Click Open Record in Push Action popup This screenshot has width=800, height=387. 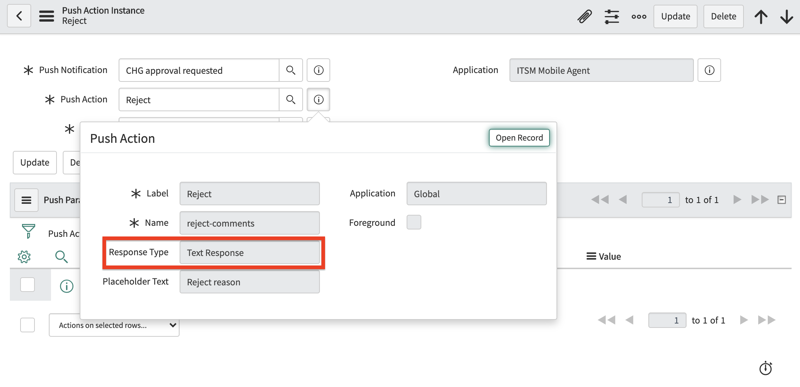tap(519, 138)
